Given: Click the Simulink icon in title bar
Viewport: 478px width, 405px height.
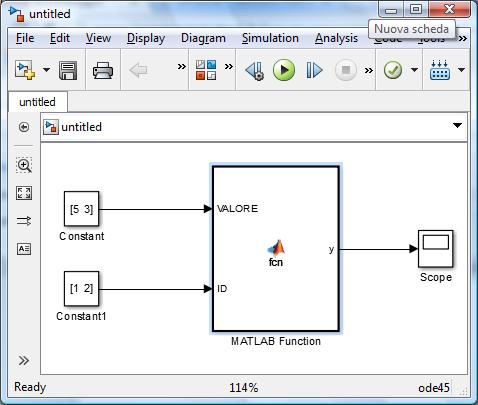Looking at the screenshot, I should tap(17, 14).
